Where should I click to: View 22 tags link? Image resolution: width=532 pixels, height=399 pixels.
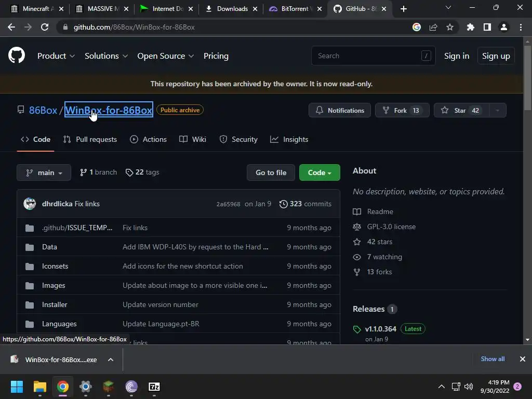pyautogui.click(x=142, y=172)
